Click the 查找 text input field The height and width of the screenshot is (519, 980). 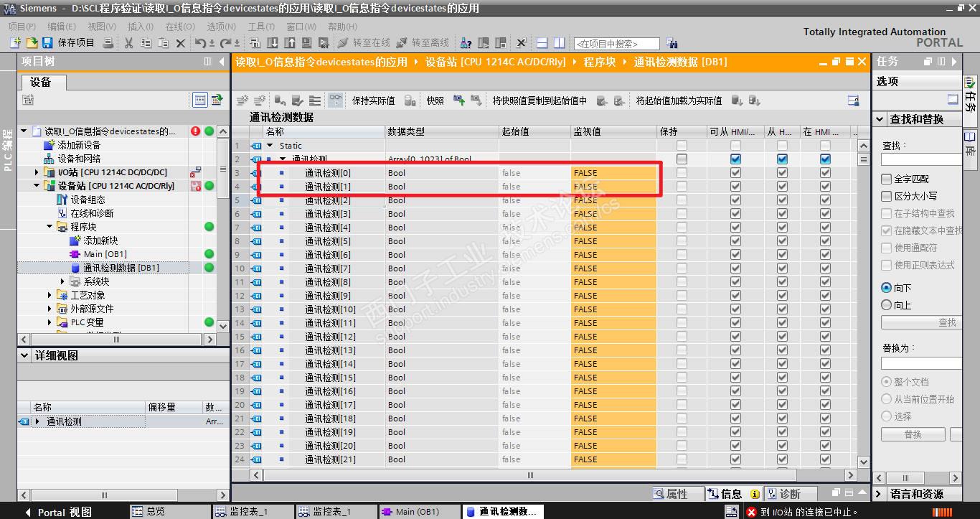pos(921,159)
